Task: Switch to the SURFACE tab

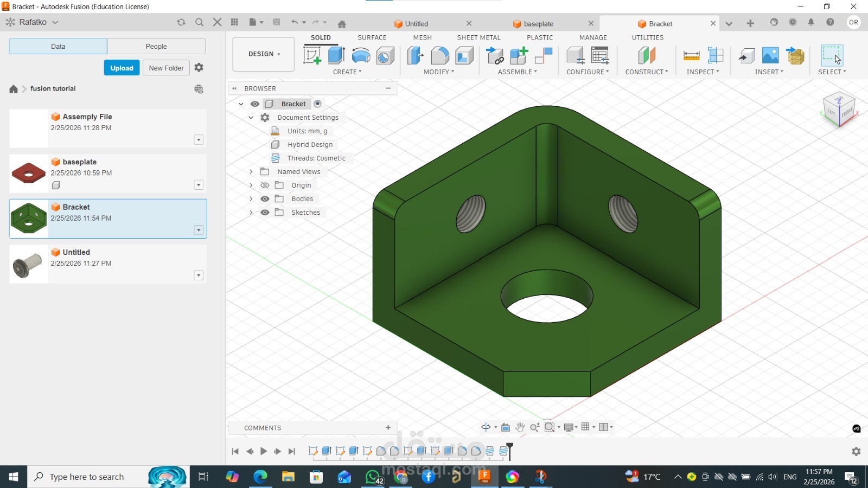Action: [372, 37]
